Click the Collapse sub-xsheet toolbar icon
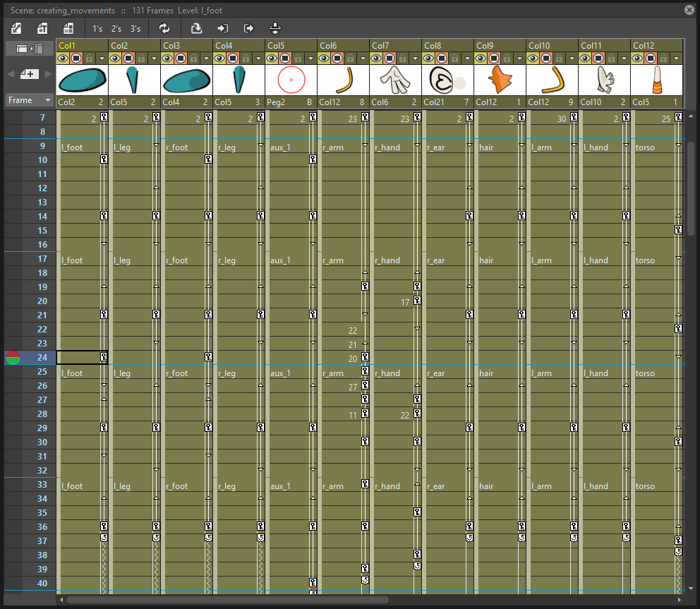700x609 pixels. click(196, 28)
